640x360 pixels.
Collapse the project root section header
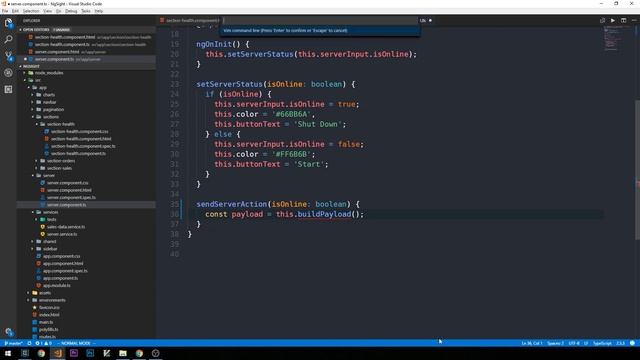[20, 66]
